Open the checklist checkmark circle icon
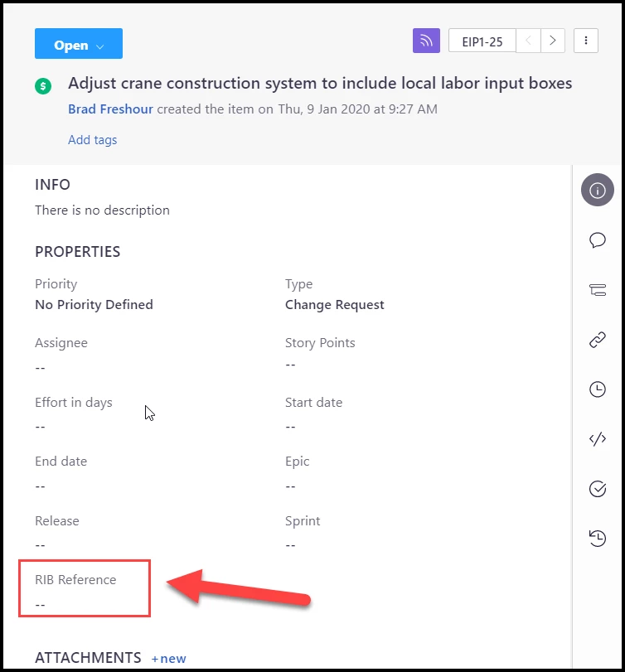This screenshot has height=672, width=625. tap(597, 489)
